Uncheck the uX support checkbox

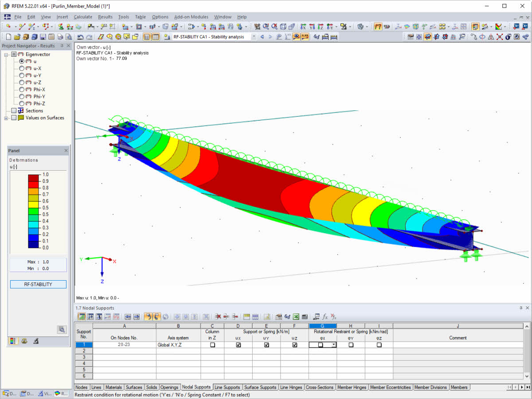(x=239, y=344)
